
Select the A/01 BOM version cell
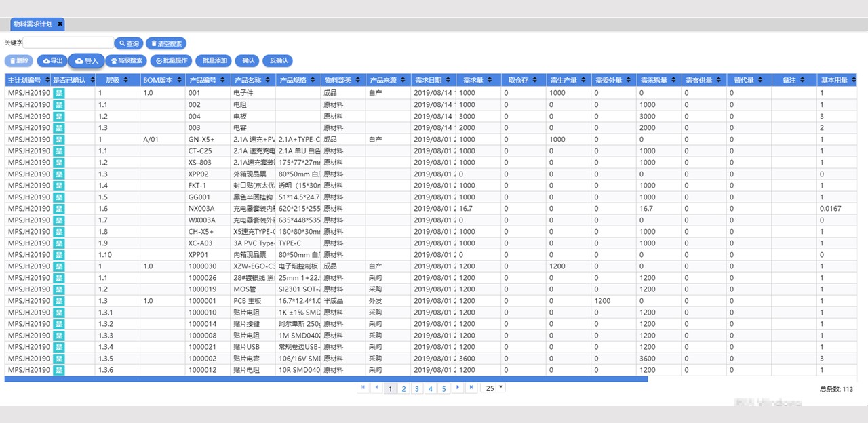[163, 139]
